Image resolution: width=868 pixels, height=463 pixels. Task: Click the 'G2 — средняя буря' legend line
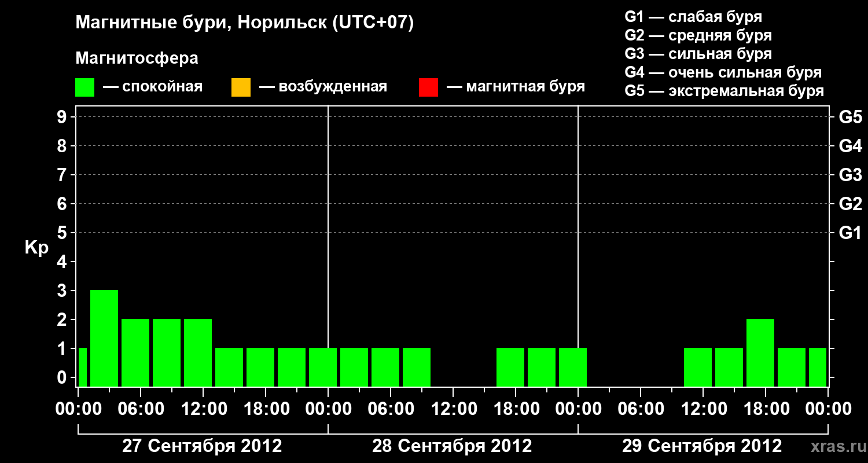coord(698,35)
